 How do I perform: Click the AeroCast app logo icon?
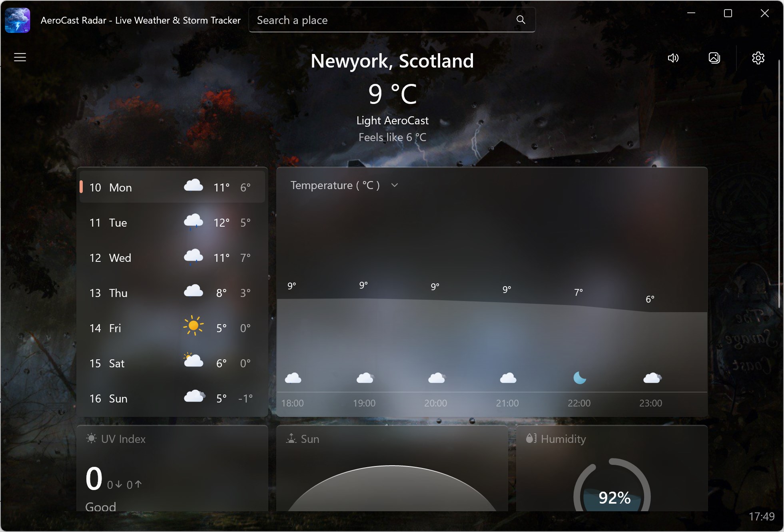pyautogui.click(x=18, y=20)
